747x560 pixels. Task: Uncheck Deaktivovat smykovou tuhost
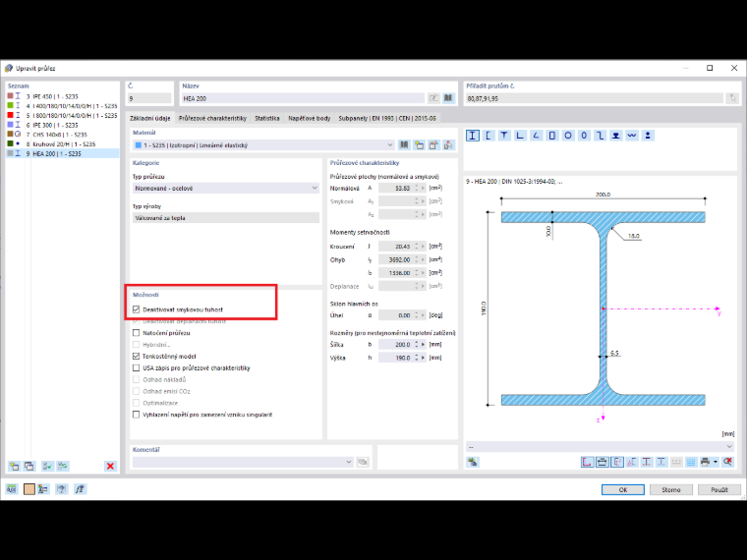[x=137, y=309]
